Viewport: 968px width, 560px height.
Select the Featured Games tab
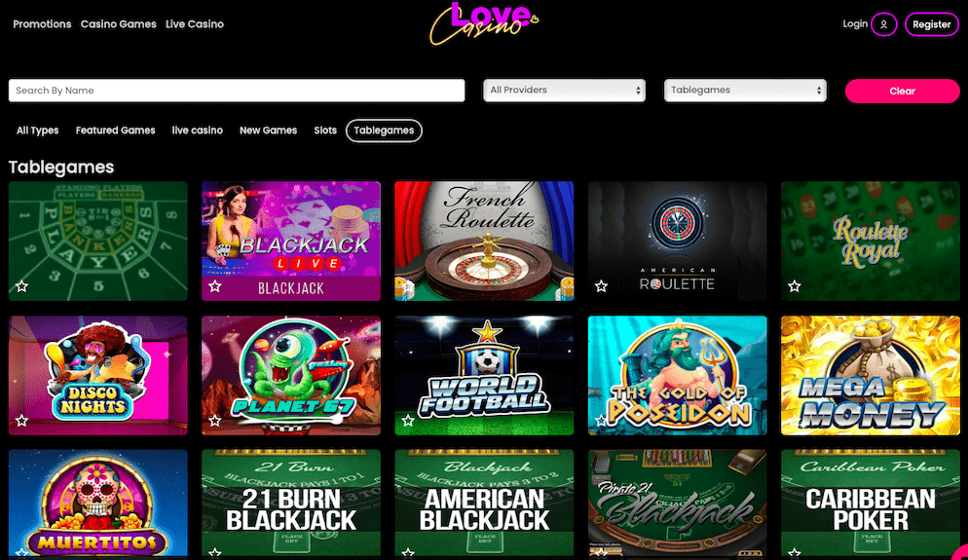pos(116,131)
